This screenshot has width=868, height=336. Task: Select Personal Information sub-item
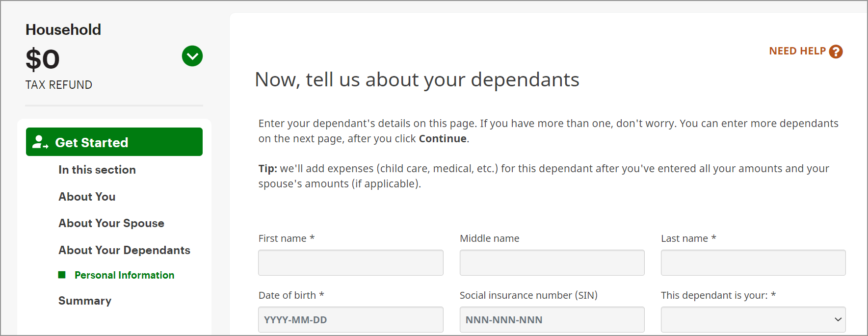(x=124, y=275)
